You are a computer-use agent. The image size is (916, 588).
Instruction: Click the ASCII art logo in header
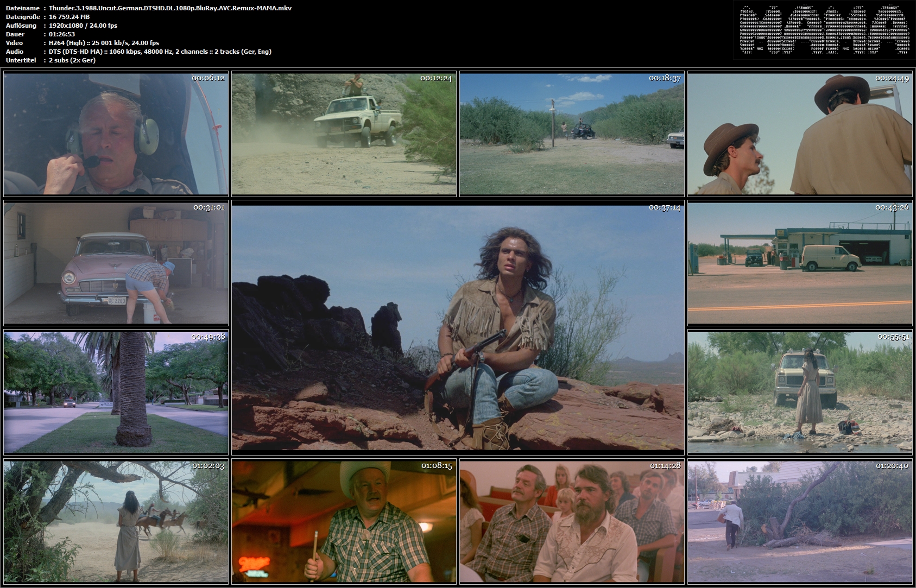coord(824,30)
